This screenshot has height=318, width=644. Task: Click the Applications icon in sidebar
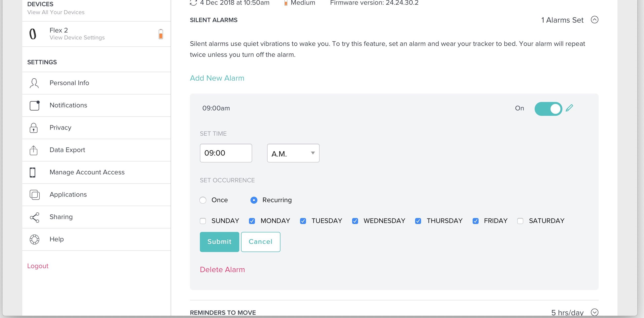tap(34, 195)
